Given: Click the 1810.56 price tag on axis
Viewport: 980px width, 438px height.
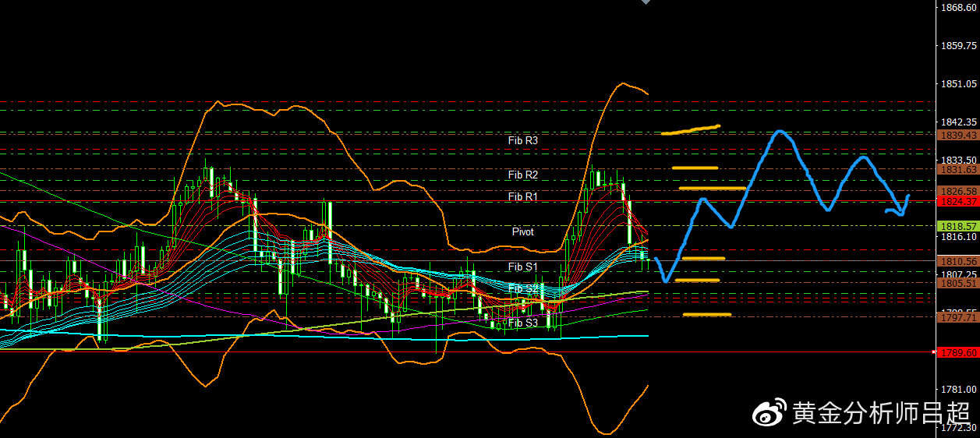Looking at the screenshot, I should pos(958,261).
